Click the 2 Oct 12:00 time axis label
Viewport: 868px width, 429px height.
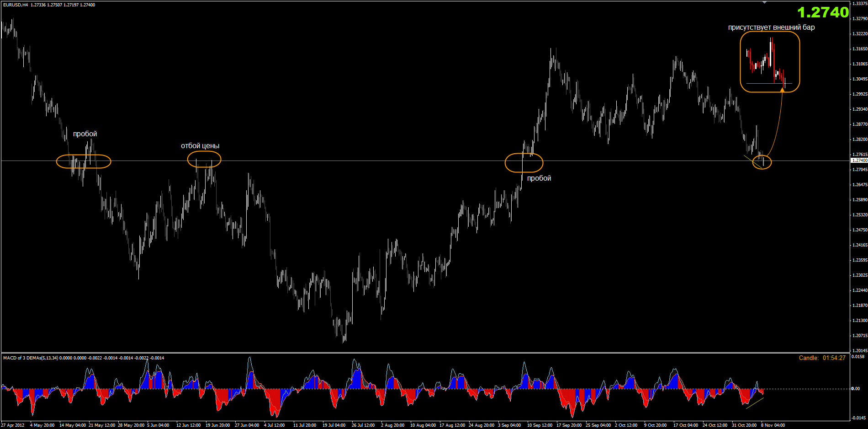point(626,425)
